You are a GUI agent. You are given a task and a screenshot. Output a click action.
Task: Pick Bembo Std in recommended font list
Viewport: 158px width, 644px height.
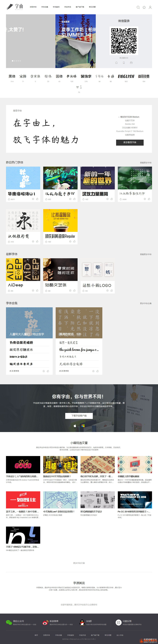[130, 124]
